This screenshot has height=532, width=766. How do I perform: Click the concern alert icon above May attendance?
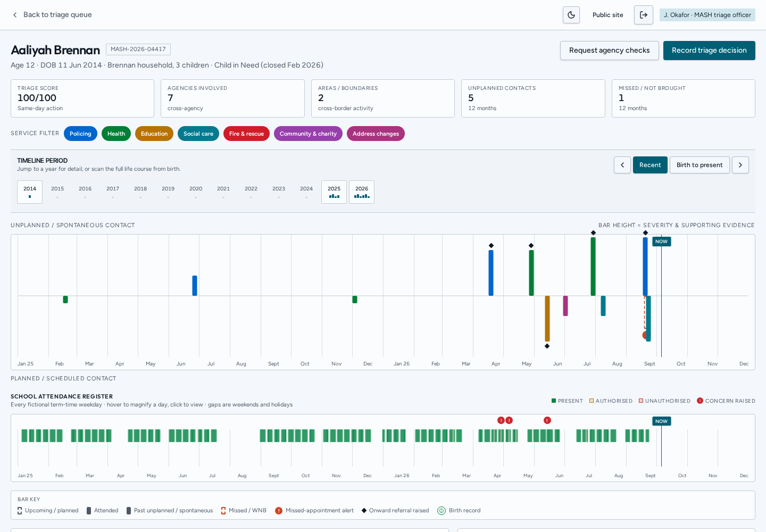(x=547, y=420)
